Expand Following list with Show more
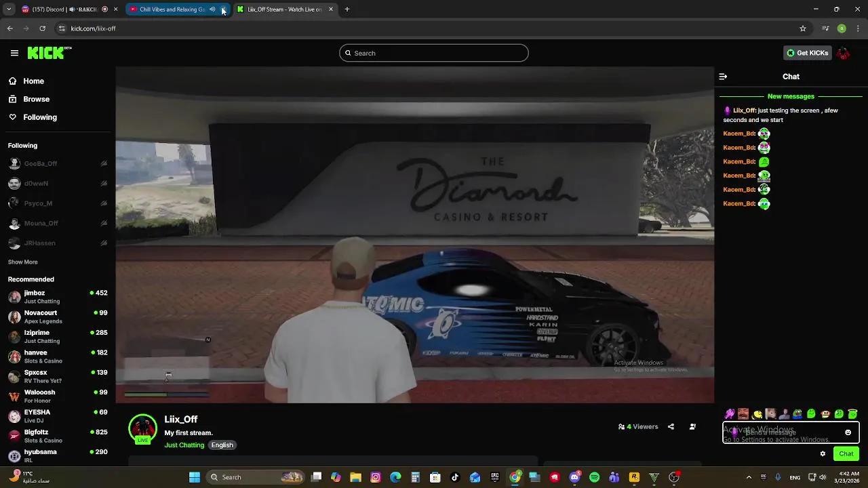868x488 pixels. [x=23, y=262]
